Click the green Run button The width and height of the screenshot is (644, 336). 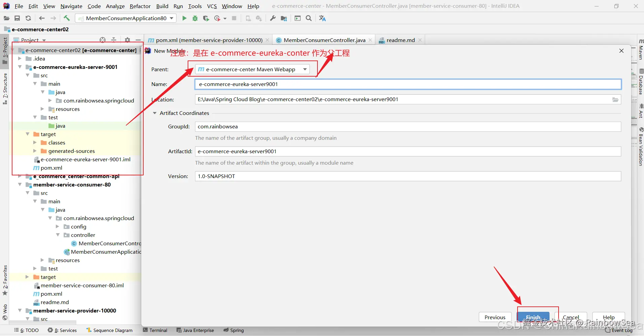[184, 18]
